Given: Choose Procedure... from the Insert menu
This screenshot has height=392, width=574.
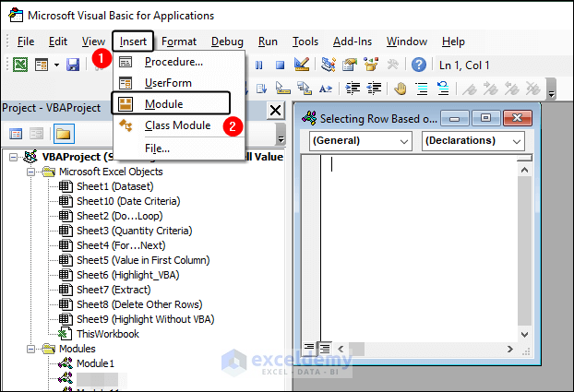Looking at the screenshot, I should (x=179, y=62).
